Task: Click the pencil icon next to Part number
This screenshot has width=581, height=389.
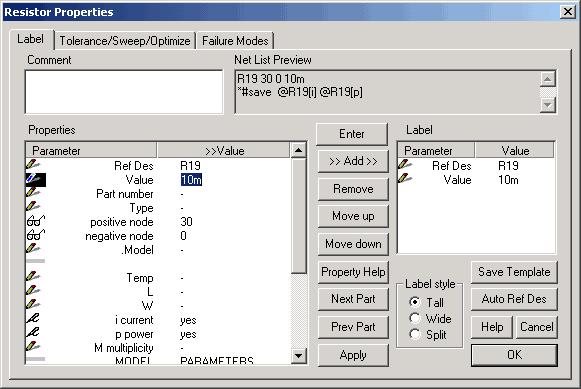Action: pyautogui.click(x=33, y=193)
